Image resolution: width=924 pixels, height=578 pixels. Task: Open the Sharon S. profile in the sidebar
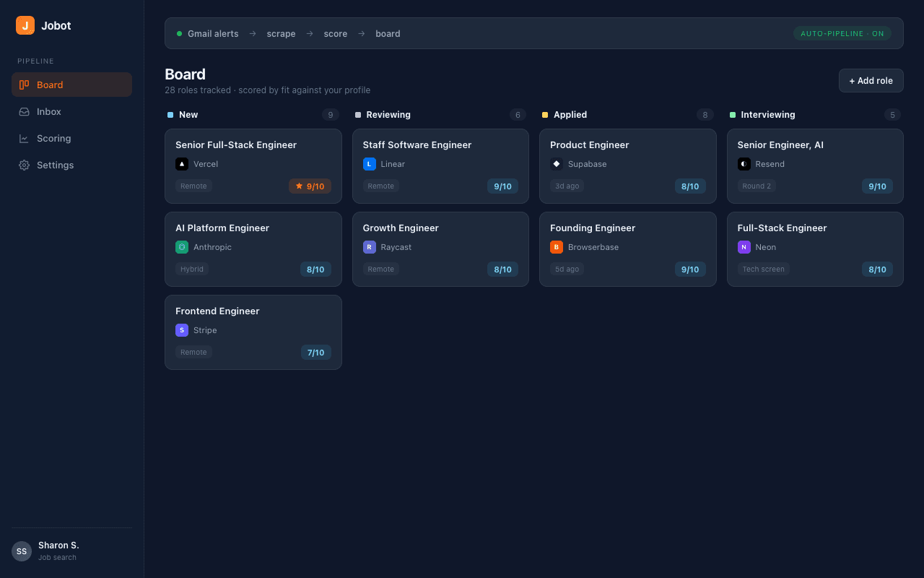click(71, 551)
